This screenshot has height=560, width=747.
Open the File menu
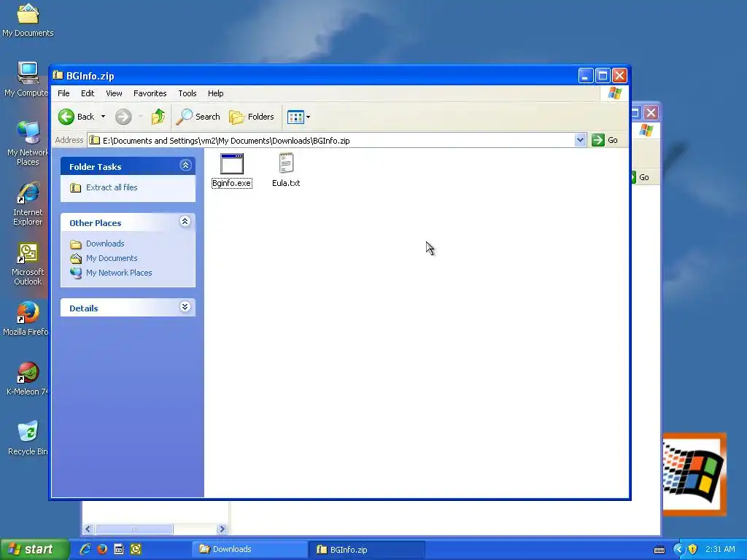coord(63,93)
